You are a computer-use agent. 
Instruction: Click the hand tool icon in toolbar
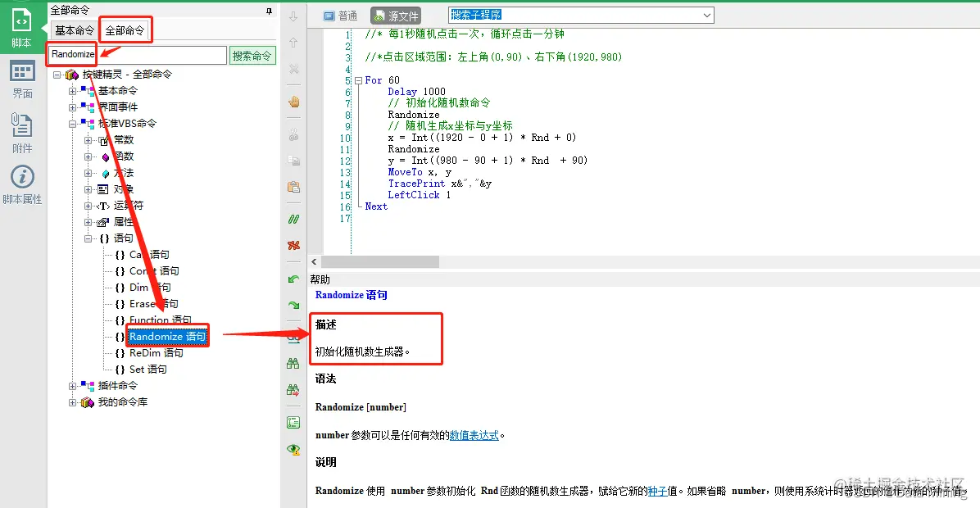click(x=293, y=102)
